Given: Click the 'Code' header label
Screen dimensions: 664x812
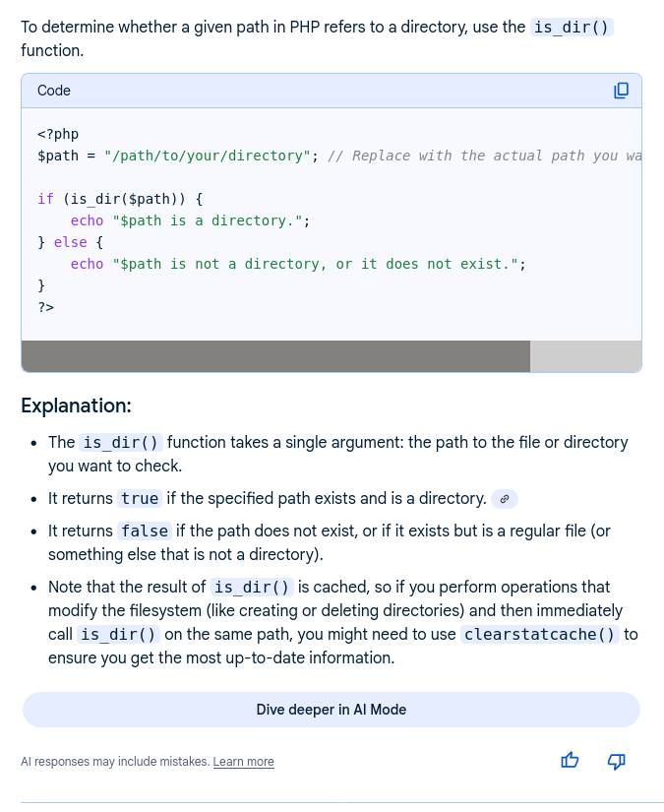Looking at the screenshot, I should (x=54, y=91).
